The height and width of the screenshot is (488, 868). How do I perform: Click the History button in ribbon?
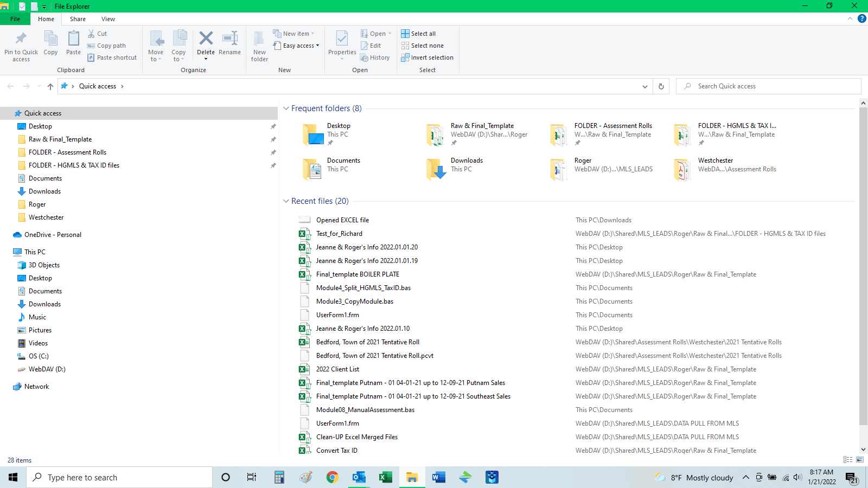(375, 57)
